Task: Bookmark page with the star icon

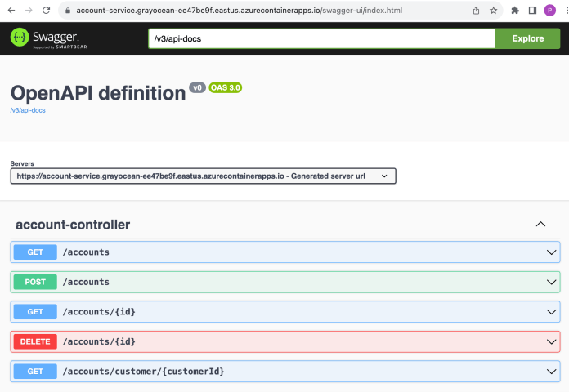Action: point(494,11)
